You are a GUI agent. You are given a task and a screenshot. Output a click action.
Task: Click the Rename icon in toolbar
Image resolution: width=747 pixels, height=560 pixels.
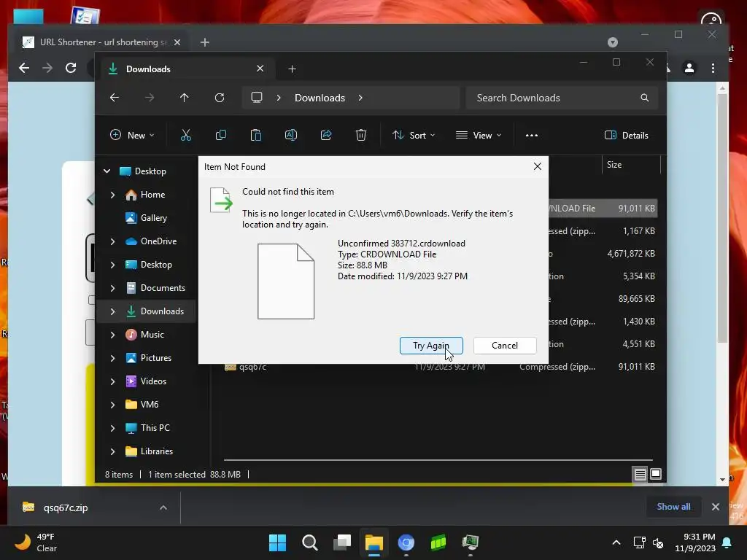pos(290,135)
